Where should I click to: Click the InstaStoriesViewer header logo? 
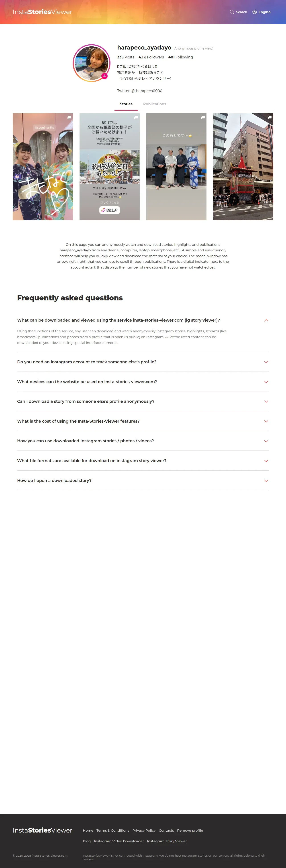(42, 12)
